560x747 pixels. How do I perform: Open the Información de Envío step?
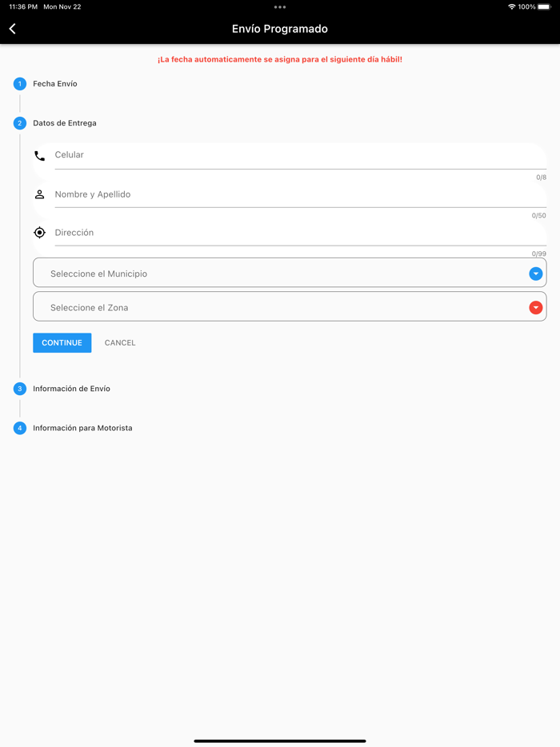72,389
